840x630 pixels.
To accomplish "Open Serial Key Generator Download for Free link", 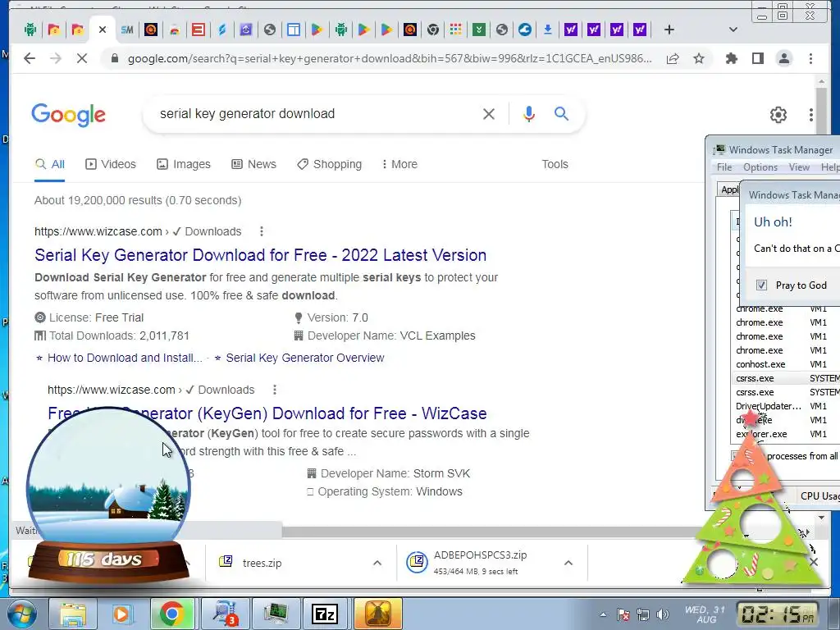I will coord(260,255).
